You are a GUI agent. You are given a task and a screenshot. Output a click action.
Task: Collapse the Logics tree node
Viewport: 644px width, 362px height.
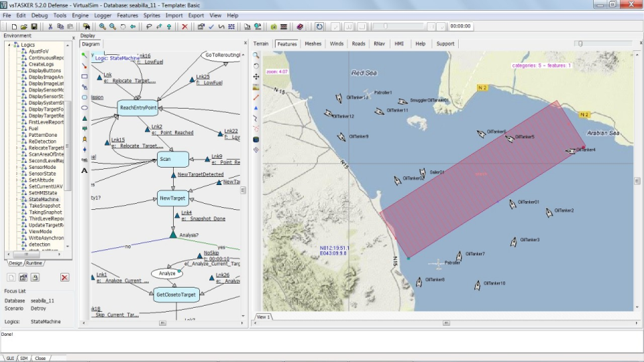coord(9,45)
